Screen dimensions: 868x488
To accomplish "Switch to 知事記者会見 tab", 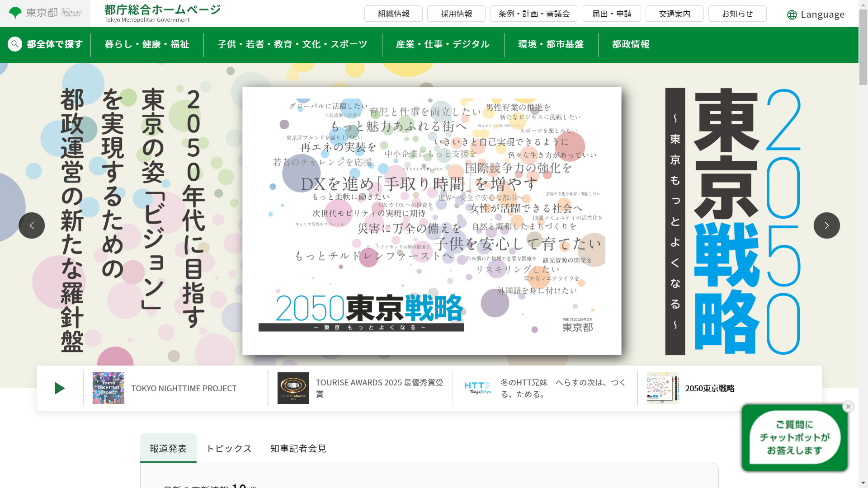I will point(298,448).
